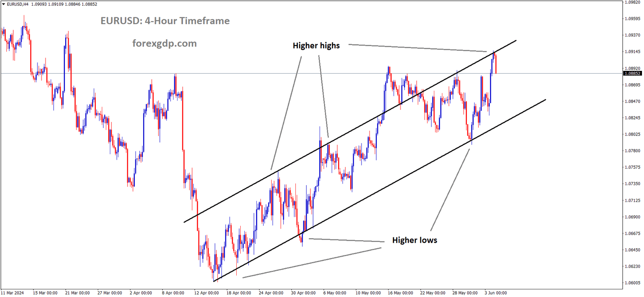
Task: Select the 'Higher lows' annotation label
Action: pos(415,240)
